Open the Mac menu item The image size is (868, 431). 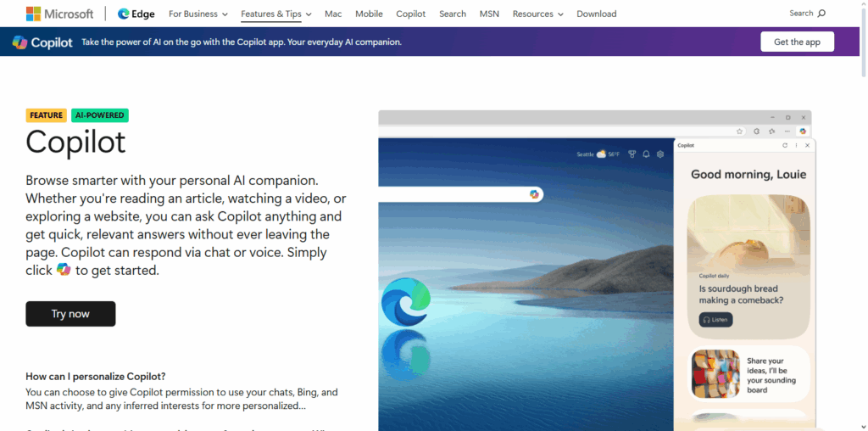(x=333, y=14)
